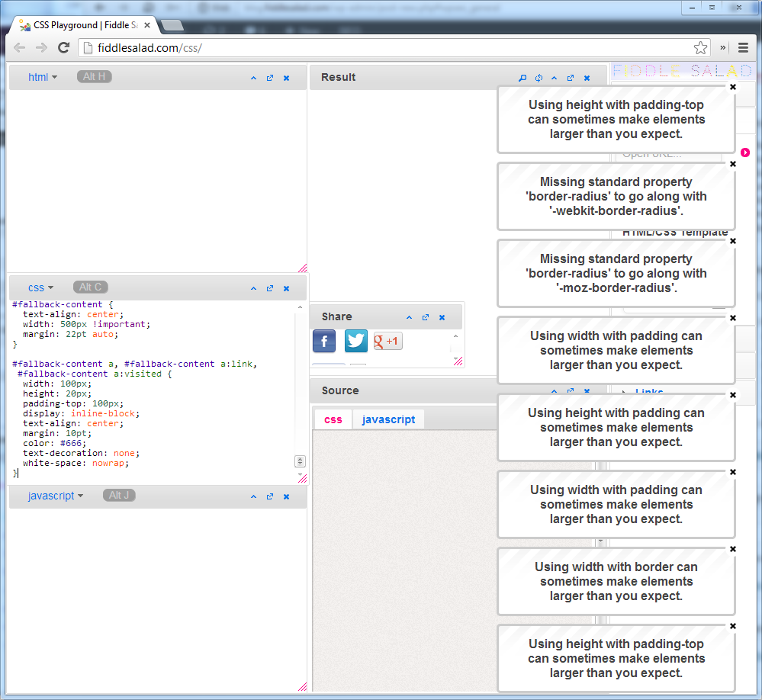The width and height of the screenshot is (762, 700).
Task: Click the '#fallback-content a:visited {' selector line
Action: pos(95,374)
